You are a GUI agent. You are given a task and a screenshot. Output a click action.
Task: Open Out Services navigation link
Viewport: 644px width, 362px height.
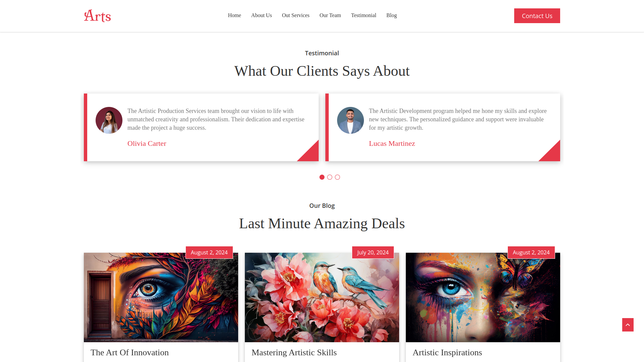[296, 15]
